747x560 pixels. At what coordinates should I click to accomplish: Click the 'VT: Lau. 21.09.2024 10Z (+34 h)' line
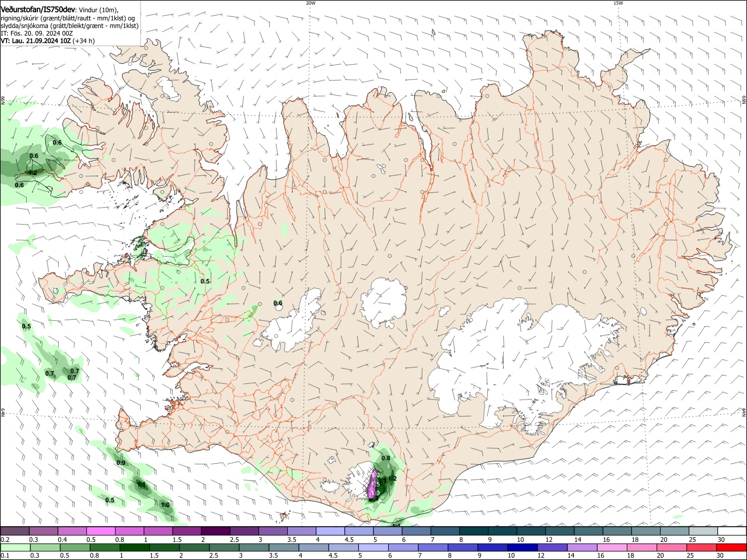48,41
